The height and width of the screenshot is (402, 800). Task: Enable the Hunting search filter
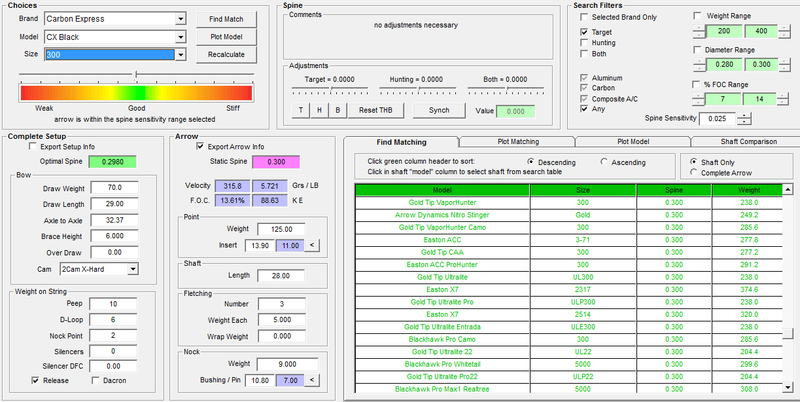584,43
